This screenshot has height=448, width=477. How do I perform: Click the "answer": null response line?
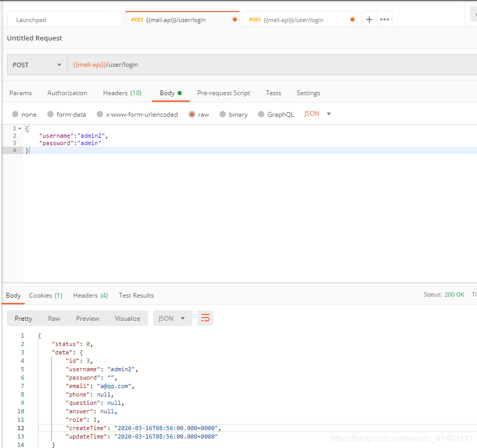pos(91,411)
